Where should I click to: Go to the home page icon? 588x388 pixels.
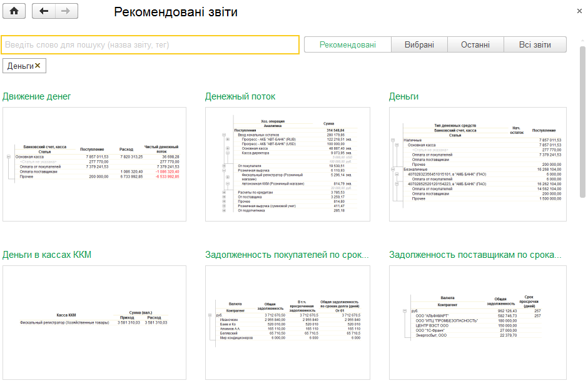14,11
